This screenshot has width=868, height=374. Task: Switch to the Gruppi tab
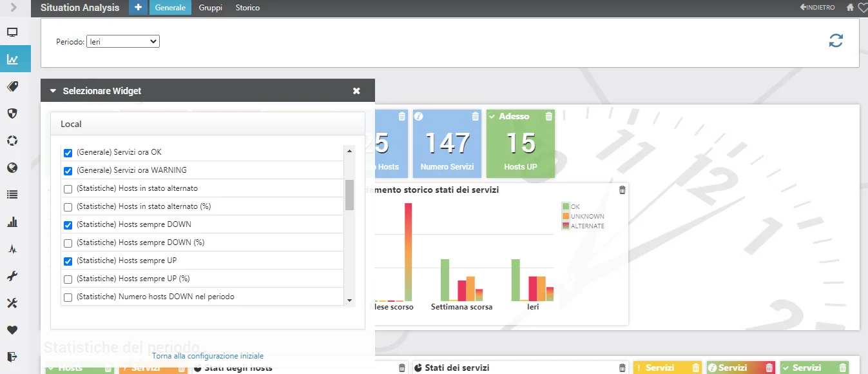click(210, 8)
